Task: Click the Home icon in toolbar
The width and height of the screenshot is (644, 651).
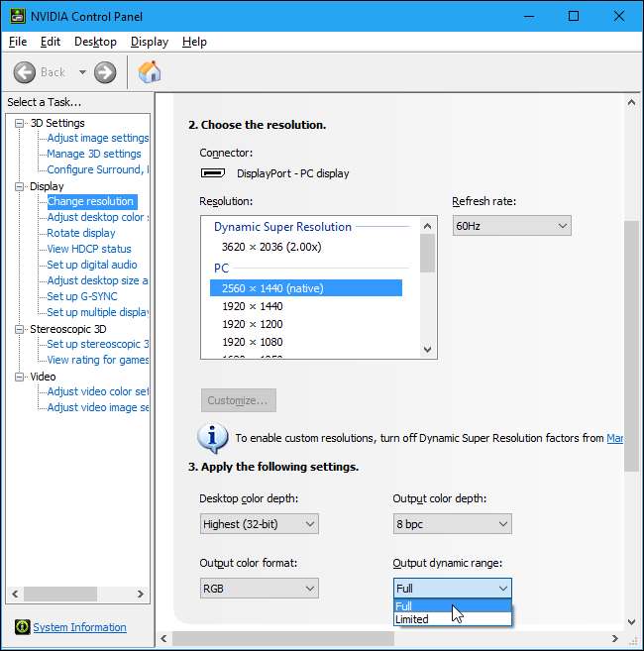Action: tap(150, 72)
